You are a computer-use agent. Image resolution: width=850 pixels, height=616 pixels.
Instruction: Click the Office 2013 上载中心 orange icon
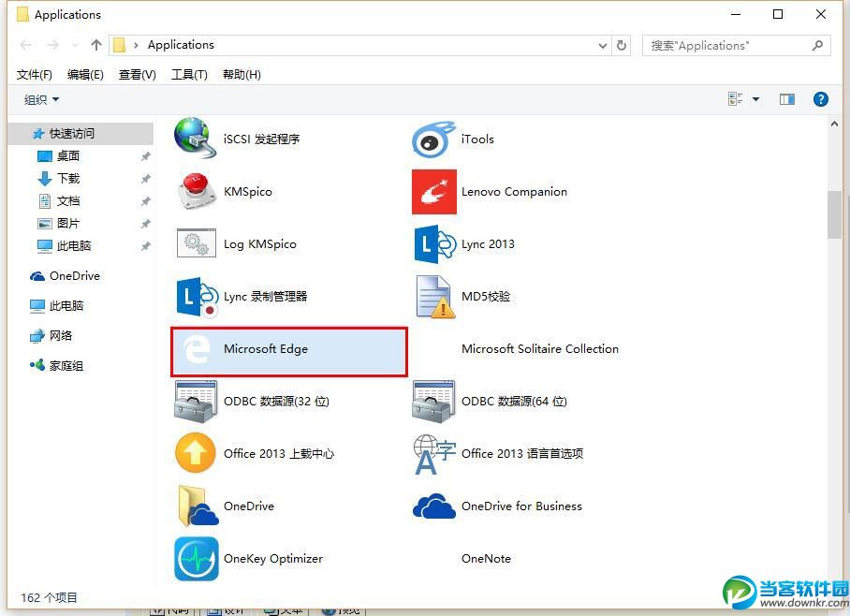pyautogui.click(x=196, y=453)
